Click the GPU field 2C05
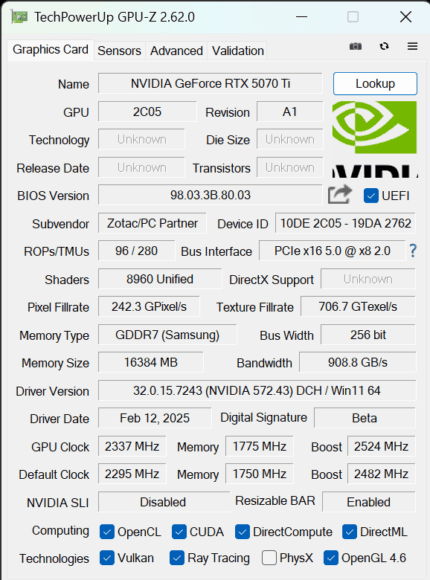Screen dimensions: 430x580 point(147,112)
